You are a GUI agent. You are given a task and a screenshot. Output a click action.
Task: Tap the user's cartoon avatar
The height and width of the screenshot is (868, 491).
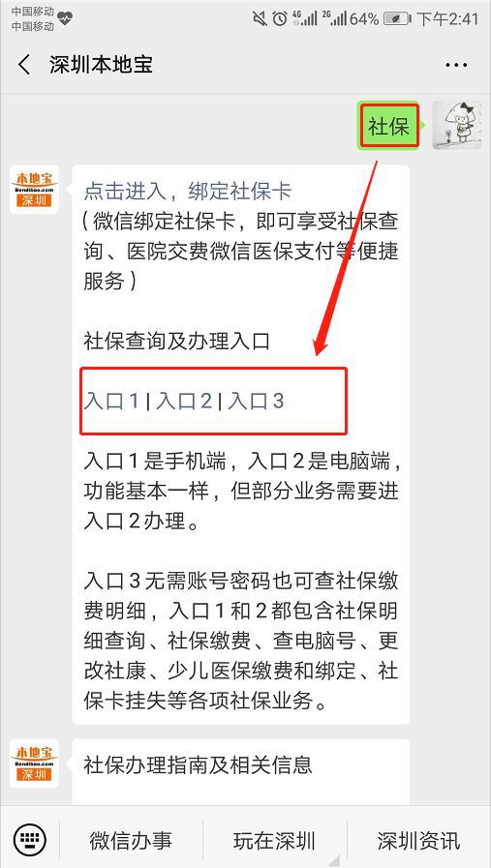(456, 125)
